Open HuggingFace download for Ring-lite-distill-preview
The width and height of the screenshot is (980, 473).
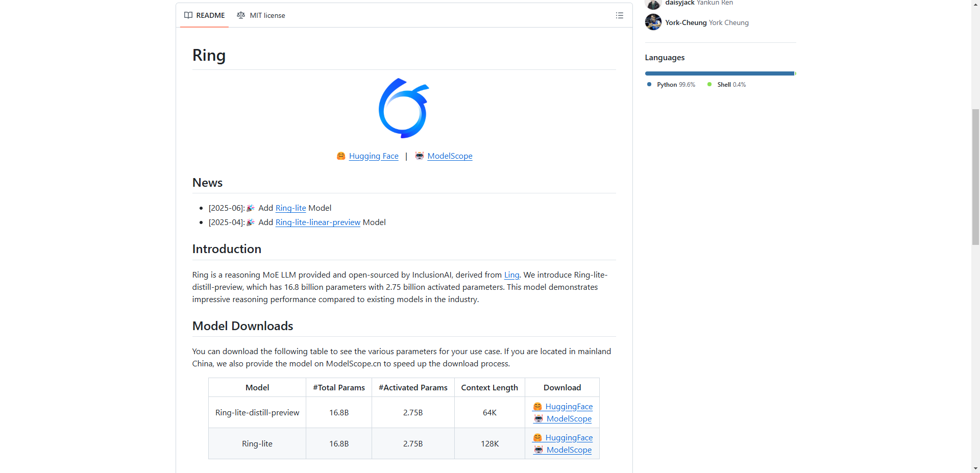569,407
